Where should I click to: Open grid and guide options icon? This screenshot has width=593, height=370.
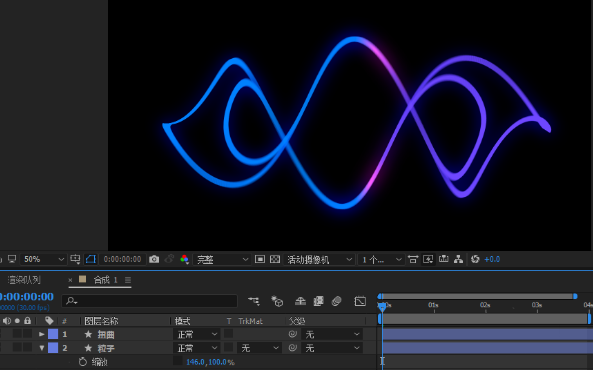(75, 259)
